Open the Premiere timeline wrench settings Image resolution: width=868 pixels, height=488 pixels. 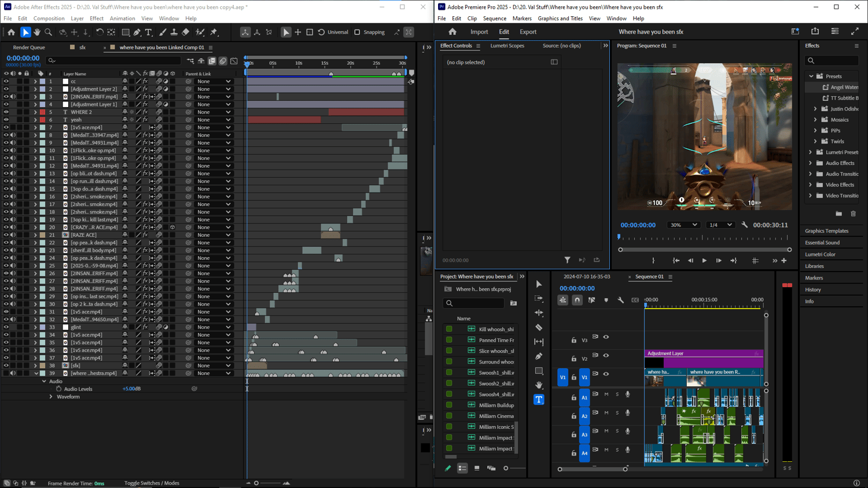pyautogui.click(x=620, y=300)
